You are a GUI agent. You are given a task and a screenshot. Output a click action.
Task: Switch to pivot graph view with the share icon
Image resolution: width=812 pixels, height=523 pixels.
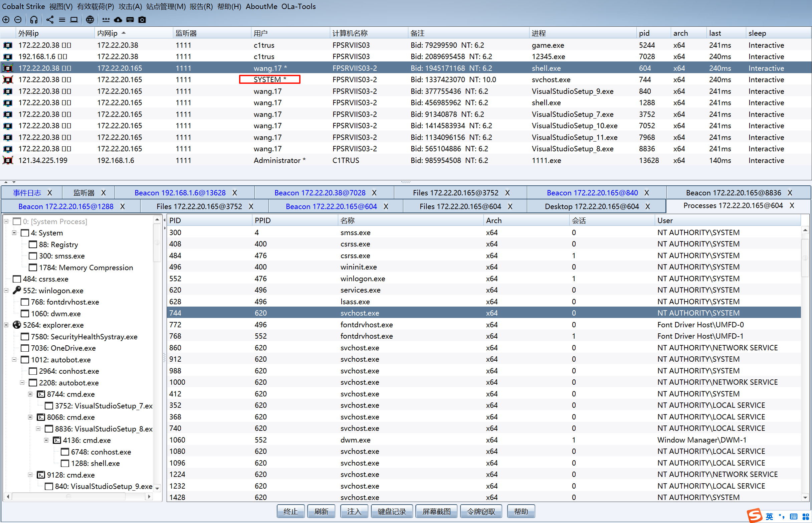[49, 19]
